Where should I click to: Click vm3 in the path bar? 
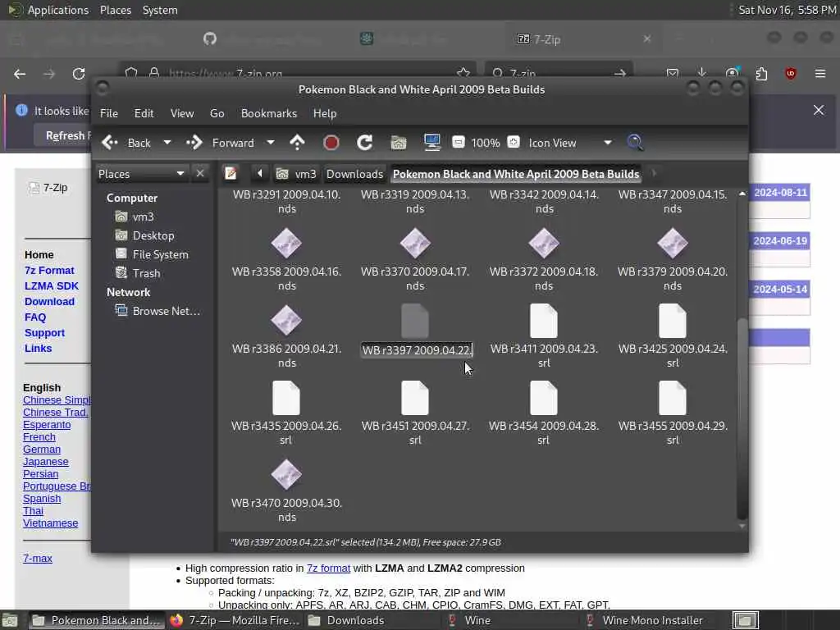[x=296, y=174]
